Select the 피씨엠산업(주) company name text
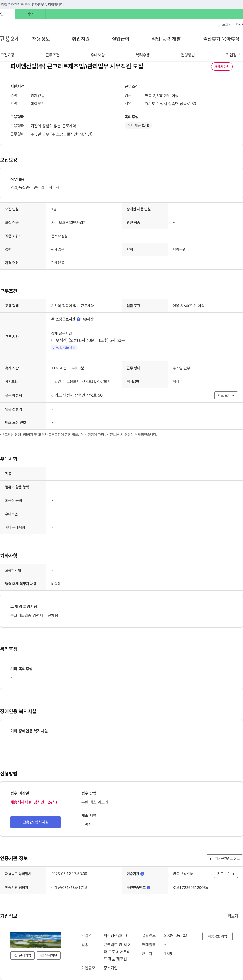 [115, 935]
